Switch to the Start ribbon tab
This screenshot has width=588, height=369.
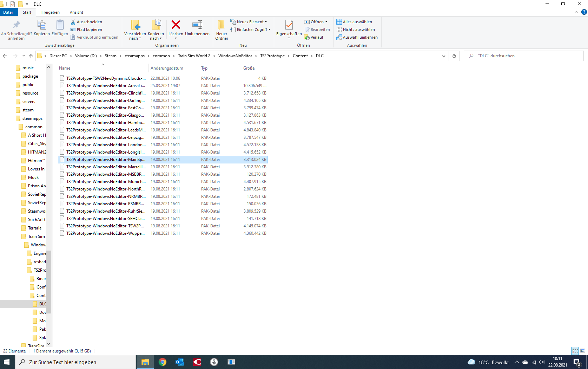[x=27, y=12]
